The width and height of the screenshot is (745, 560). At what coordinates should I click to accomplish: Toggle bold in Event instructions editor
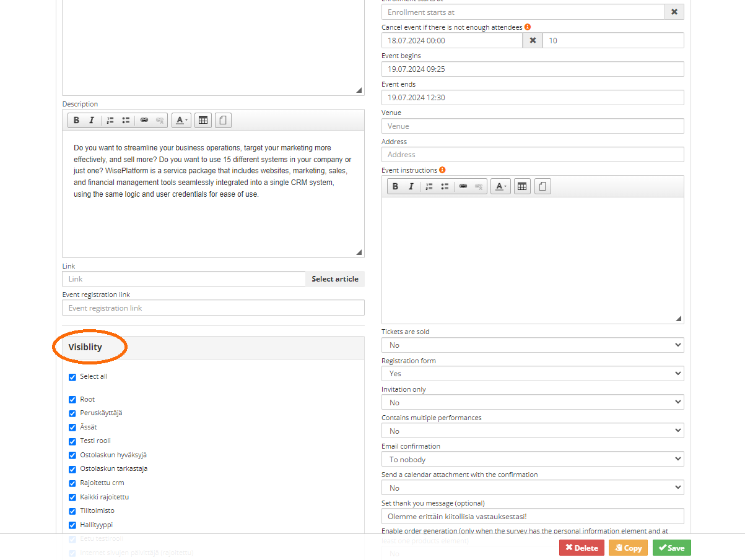(x=395, y=186)
